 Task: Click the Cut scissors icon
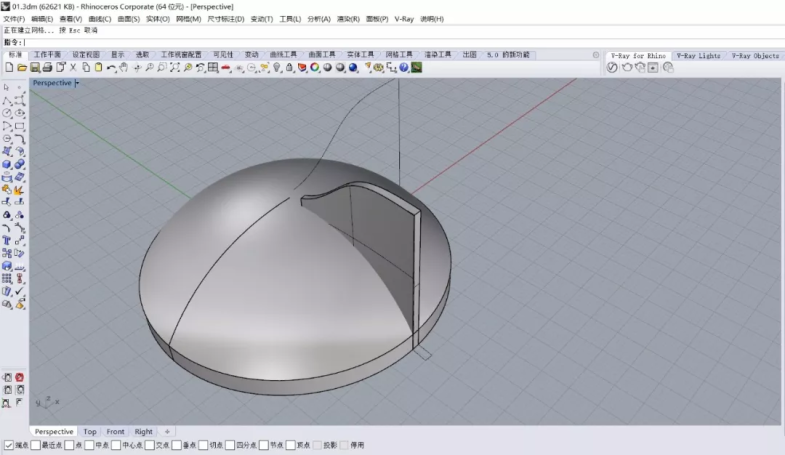click(x=73, y=68)
